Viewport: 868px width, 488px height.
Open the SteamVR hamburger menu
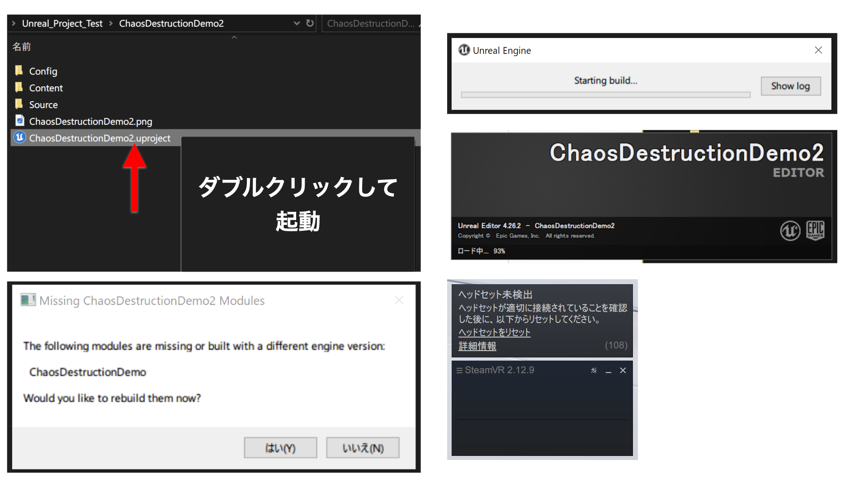[x=459, y=371]
